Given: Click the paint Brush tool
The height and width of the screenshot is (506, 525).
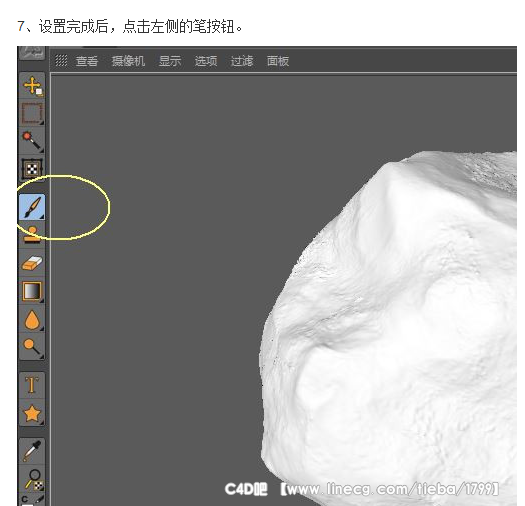Looking at the screenshot, I should (32, 207).
